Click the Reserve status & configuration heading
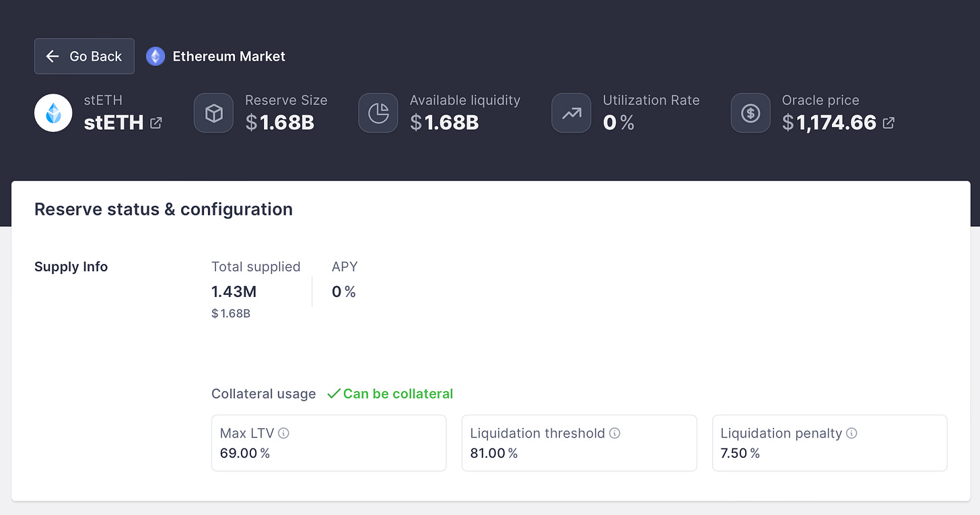The width and height of the screenshot is (980, 515). click(x=164, y=209)
